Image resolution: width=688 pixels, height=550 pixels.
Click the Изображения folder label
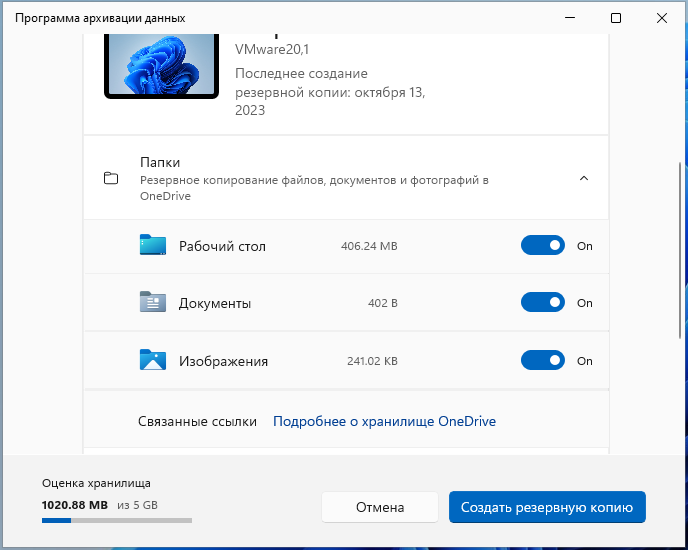[223, 361]
